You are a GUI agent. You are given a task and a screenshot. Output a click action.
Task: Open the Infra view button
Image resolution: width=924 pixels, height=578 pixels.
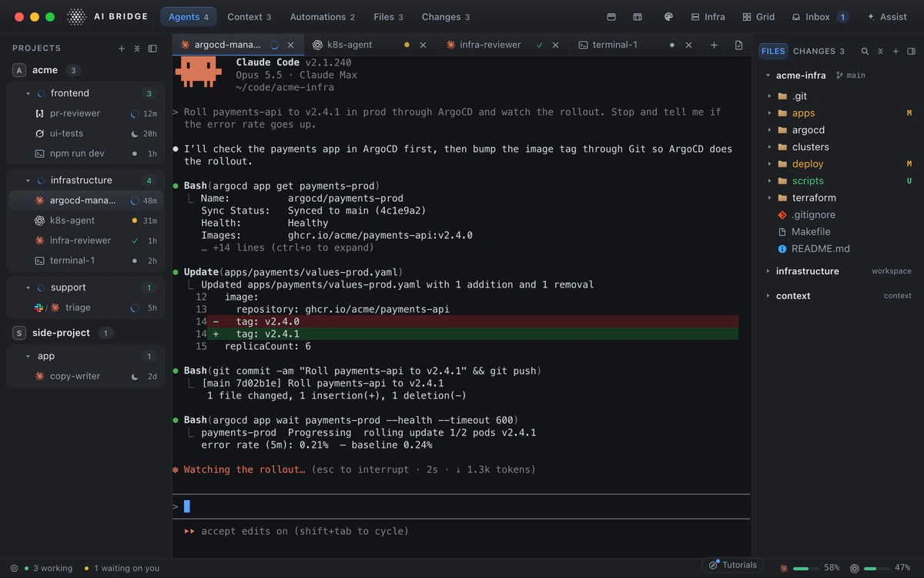[x=708, y=17]
